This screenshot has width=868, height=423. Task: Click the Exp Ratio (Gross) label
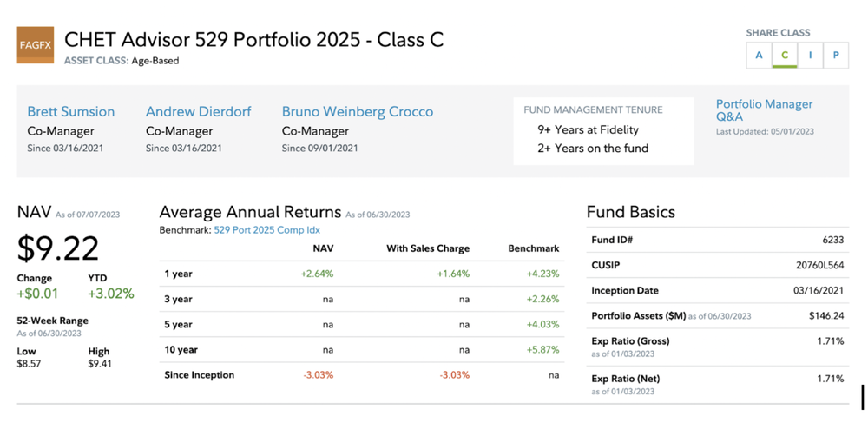tap(630, 340)
